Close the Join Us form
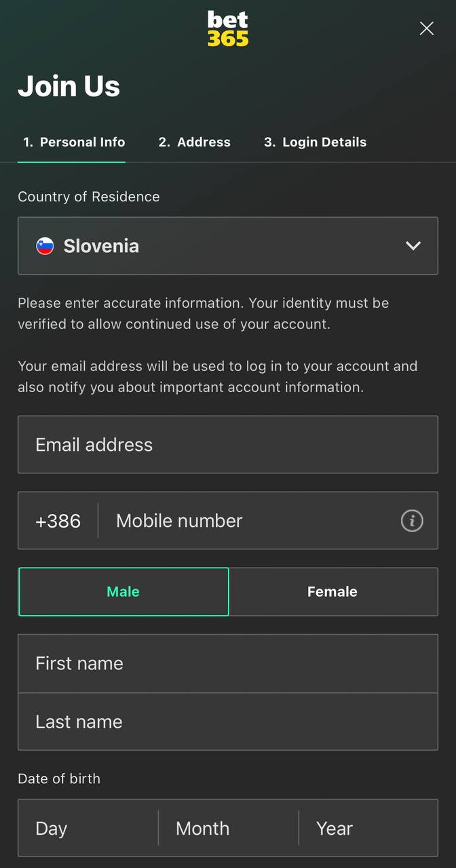The width and height of the screenshot is (456, 868). tap(426, 28)
